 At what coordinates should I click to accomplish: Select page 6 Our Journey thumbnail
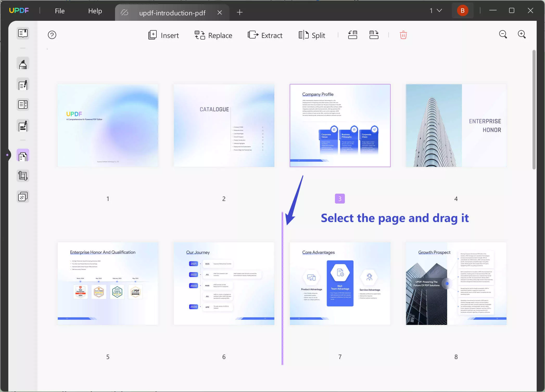click(224, 284)
